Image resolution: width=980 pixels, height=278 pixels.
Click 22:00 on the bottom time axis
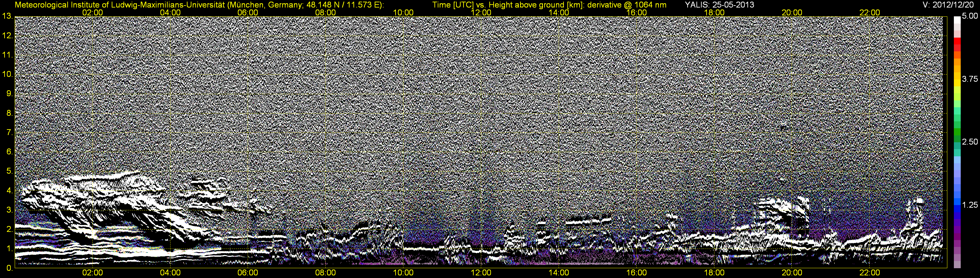point(870,273)
